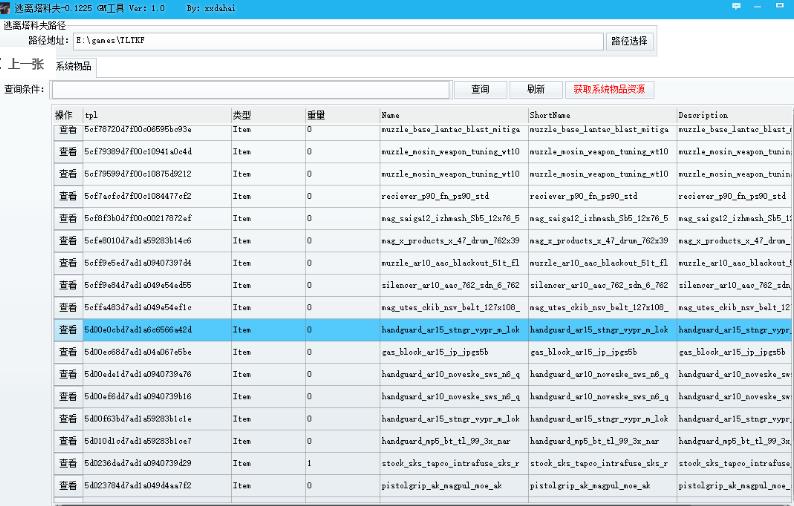
Task: Click 查看 for silencer_ar10_aac_762 row
Action: 68,285
